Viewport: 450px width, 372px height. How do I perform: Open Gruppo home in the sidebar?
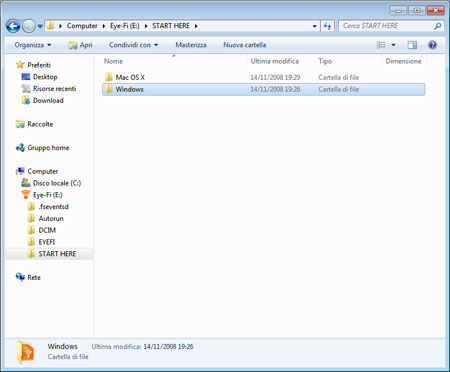[48, 148]
